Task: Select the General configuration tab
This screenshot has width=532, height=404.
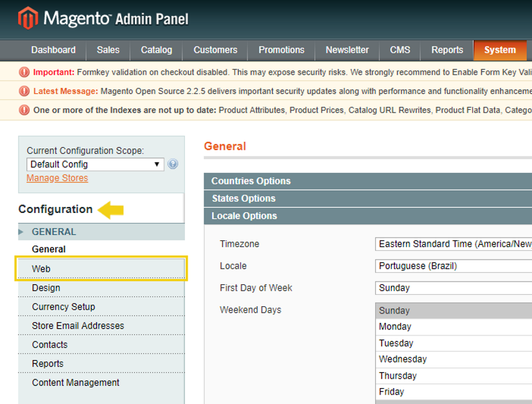Action: point(102,249)
